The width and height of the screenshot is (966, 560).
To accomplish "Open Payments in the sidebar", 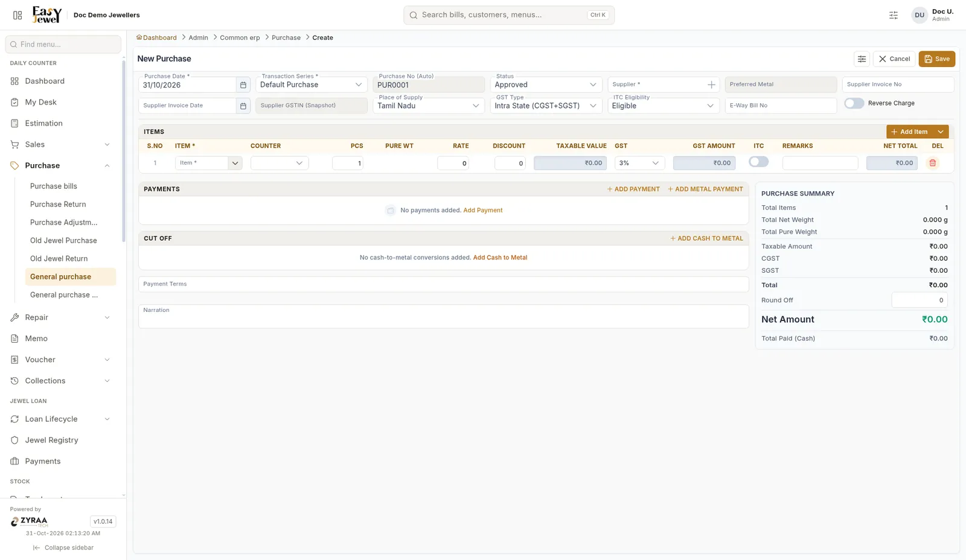I will point(42,461).
